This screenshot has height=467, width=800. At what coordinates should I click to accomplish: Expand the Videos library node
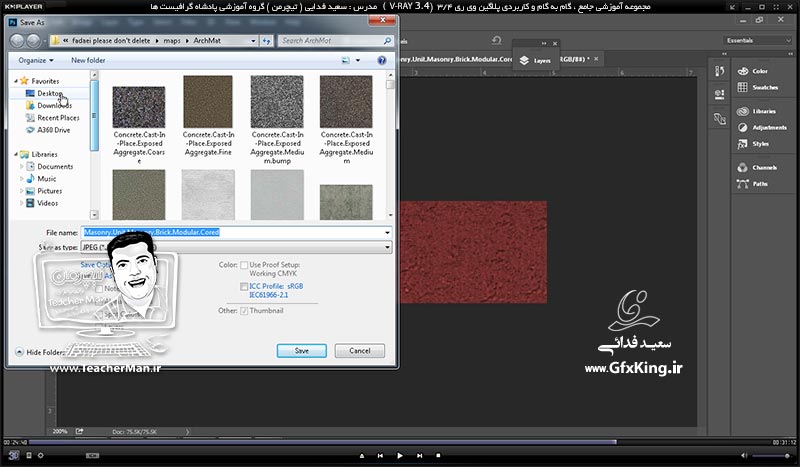(21, 203)
